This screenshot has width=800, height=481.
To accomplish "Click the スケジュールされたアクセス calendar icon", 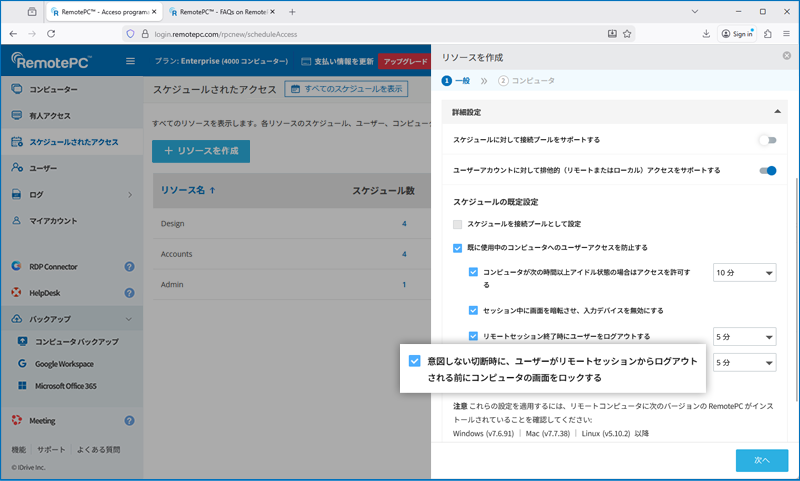I will click(x=16, y=142).
